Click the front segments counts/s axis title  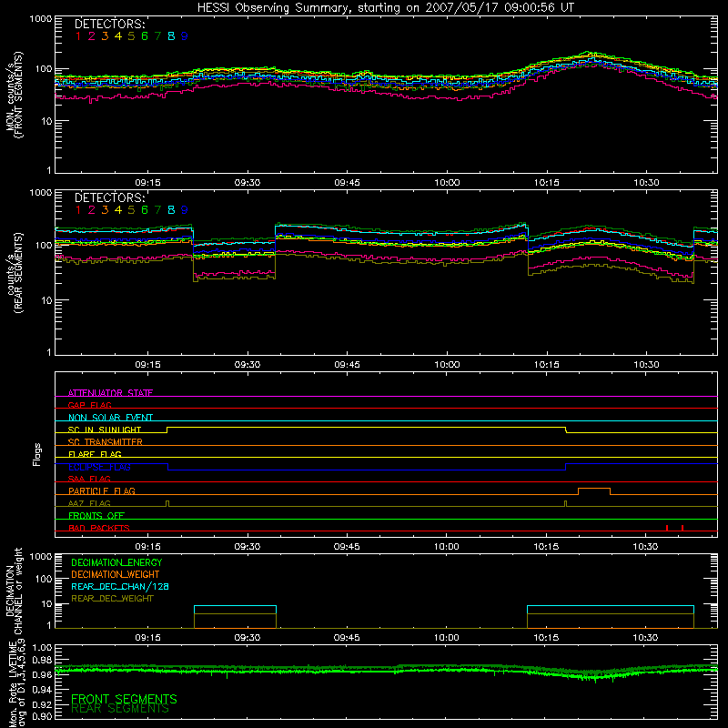(15, 95)
